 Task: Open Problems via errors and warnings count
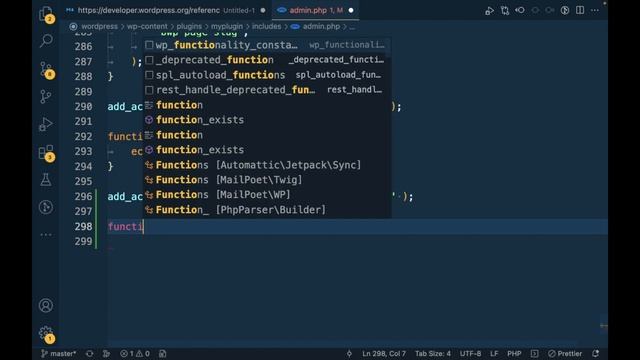pyautogui.click(x=135, y=353)
